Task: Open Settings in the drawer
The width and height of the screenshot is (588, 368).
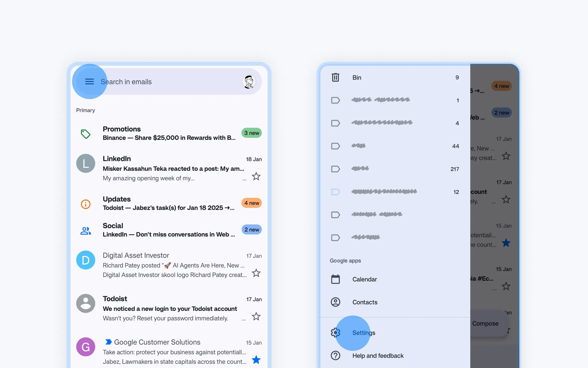Action: point(394,333)
